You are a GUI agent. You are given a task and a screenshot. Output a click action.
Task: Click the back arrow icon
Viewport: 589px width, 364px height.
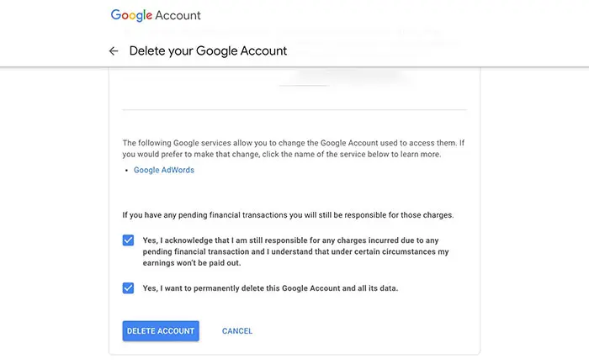pos(114,50)
